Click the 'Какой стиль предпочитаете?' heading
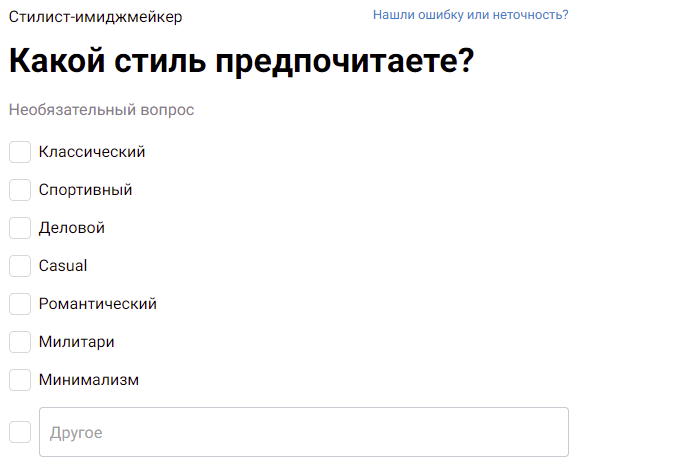 tap(241, 62)
